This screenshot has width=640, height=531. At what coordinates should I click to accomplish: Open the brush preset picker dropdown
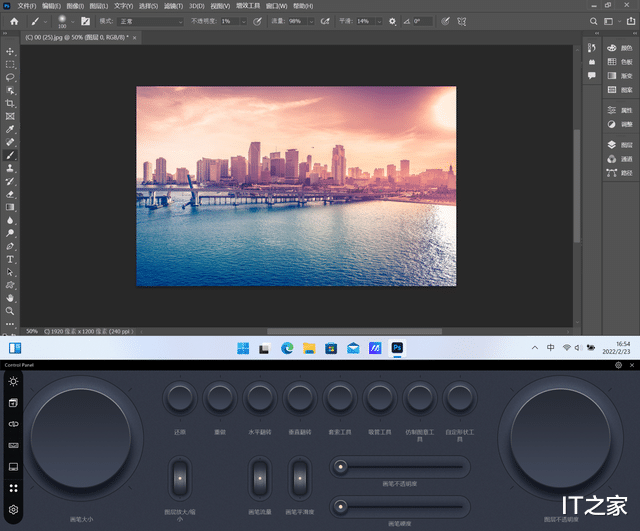67,20
